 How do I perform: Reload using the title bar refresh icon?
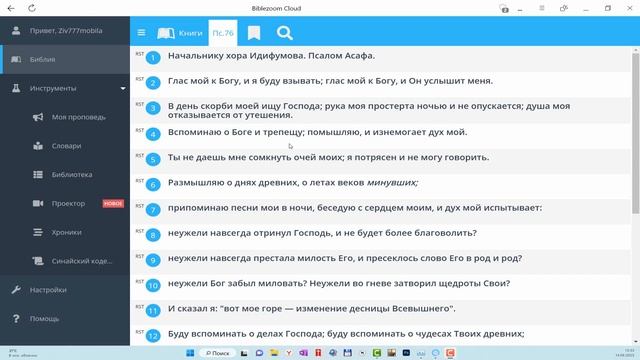click(x=32, y=8)
